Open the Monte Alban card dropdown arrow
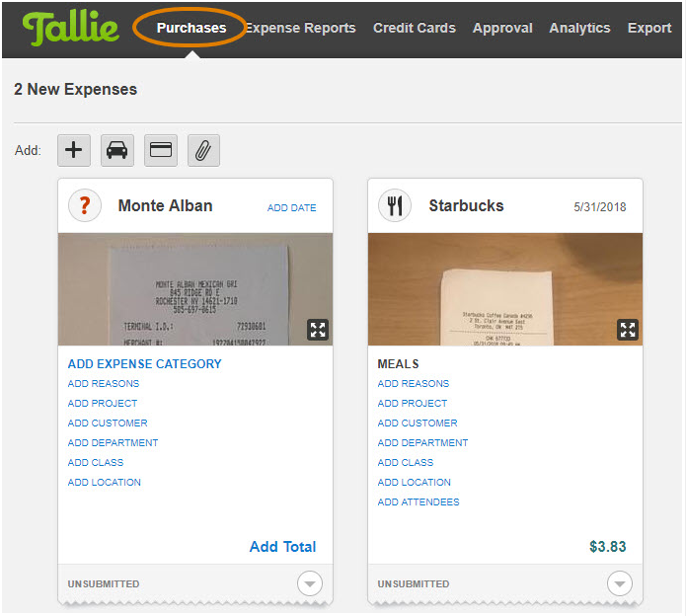 pyautogui.click(x=310, y=583)
